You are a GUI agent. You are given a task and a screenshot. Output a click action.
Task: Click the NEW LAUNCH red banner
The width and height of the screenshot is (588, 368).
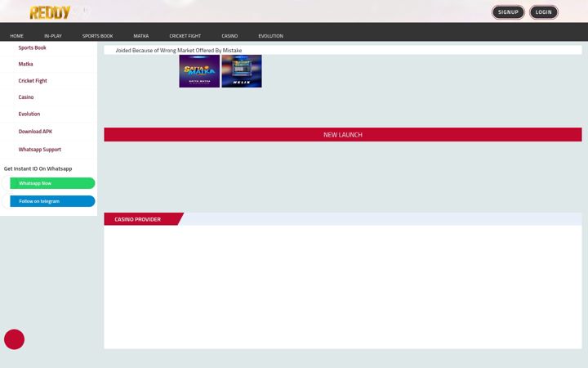coord(343,135)
